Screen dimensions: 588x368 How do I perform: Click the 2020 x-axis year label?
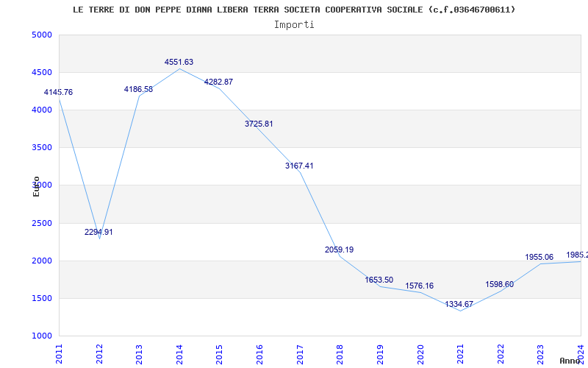pos(420,354)
